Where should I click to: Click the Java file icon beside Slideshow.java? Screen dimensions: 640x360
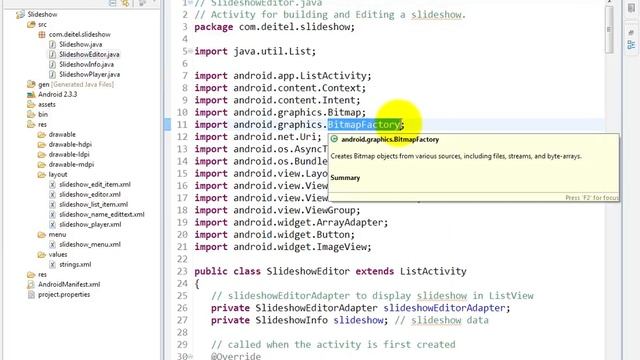tap(52, 44)
